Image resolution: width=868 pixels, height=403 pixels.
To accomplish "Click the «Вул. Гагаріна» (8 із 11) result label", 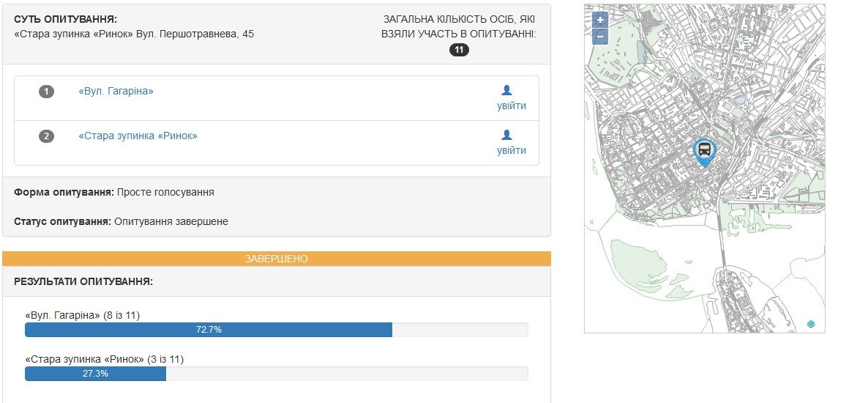I will tap(82, 315).
